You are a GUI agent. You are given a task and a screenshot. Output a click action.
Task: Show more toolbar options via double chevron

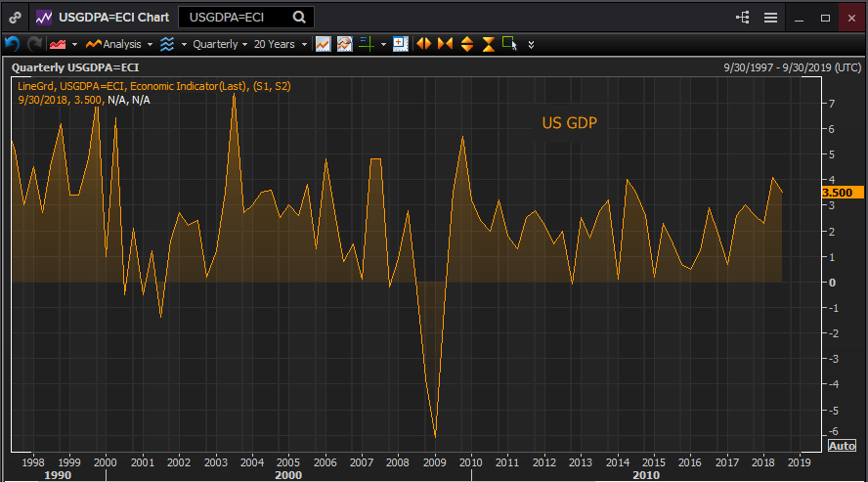pos(531,44)
